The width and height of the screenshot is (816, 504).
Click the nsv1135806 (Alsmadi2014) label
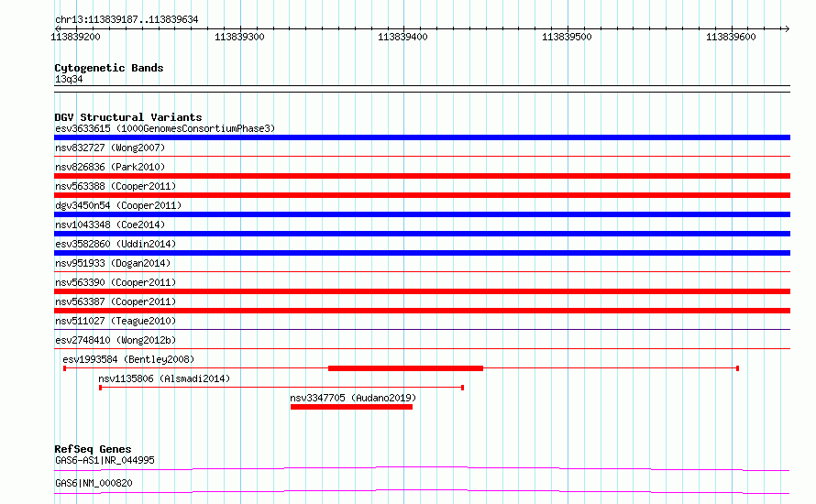(x=164, y=378)
